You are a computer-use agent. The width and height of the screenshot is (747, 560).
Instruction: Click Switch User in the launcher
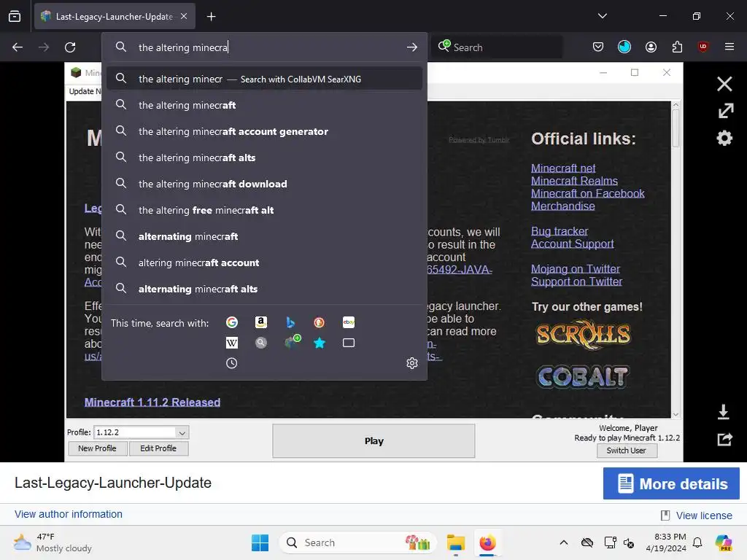click(627, 451)
